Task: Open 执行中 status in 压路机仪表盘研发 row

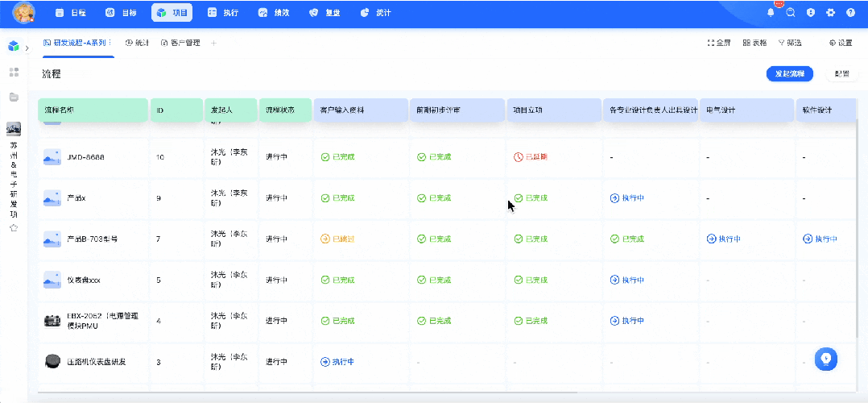Action: pyautogui.click(x=337, y=361)
